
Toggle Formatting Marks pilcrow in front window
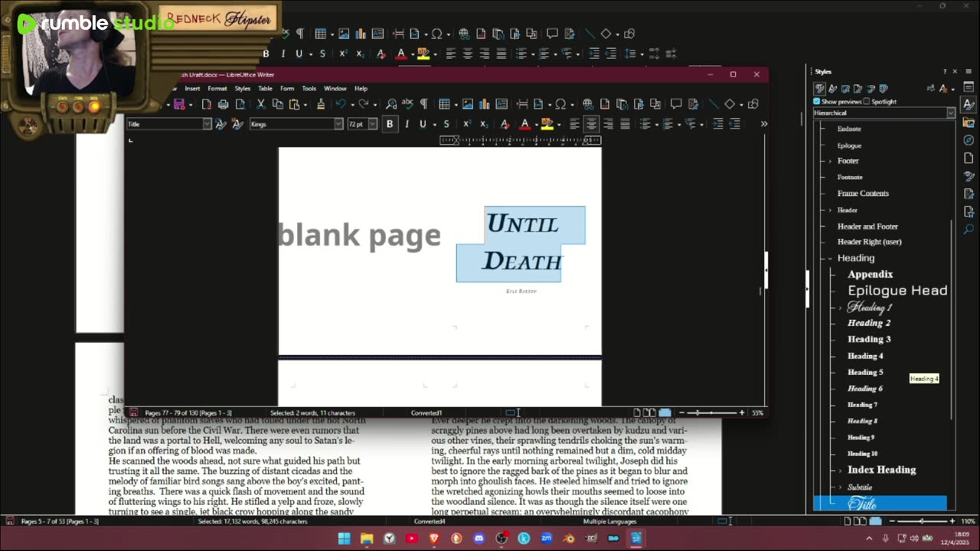[x=423, y=104]
